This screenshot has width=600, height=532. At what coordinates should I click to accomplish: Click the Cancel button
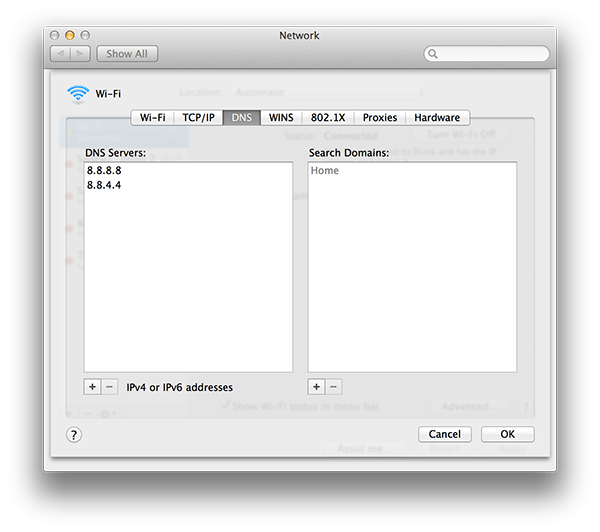[x=445, y=434]
